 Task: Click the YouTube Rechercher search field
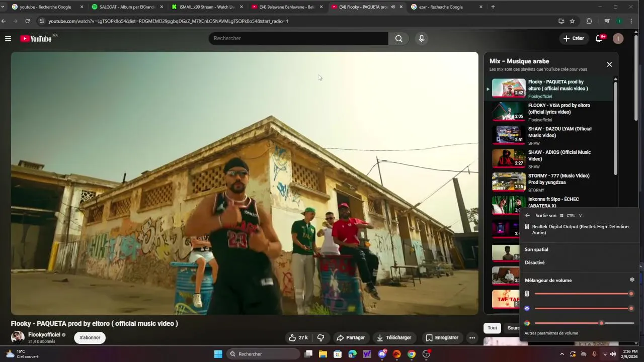(x=298, y=39)
